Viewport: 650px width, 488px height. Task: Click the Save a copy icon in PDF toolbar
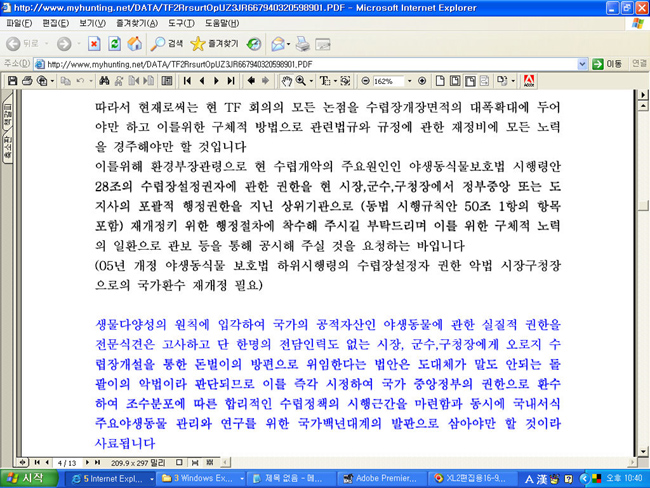click(13, 80)
